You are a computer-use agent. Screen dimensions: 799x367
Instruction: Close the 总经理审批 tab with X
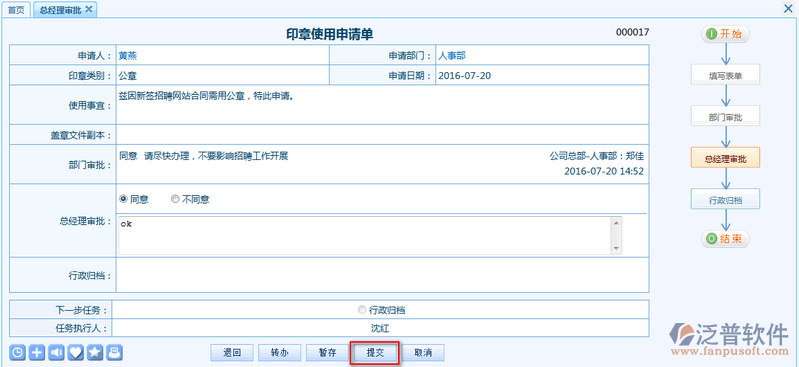89,9
